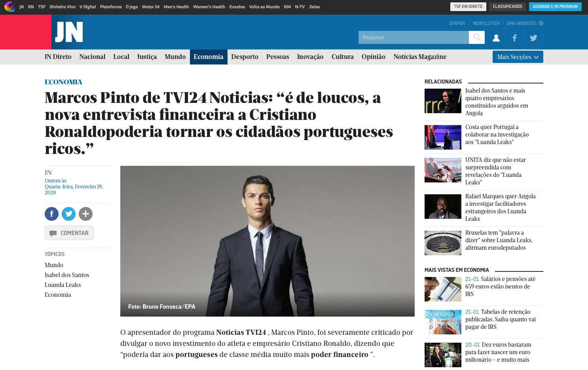Focus the Pesquisar search field
The height and width of the screenshot is (370, 588).
pos(413,37)
